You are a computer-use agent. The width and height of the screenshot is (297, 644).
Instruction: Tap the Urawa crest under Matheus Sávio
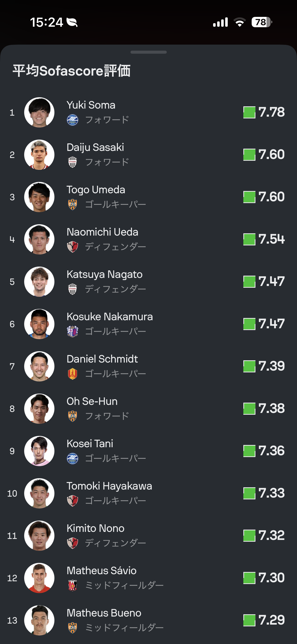point(73,586)
